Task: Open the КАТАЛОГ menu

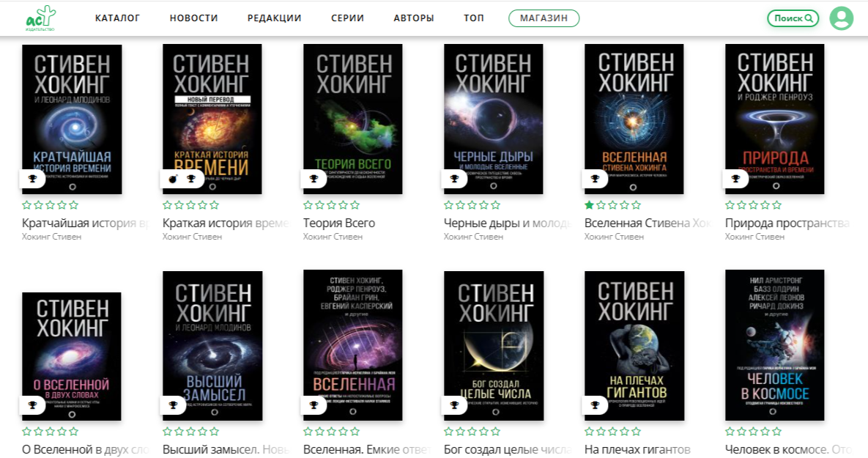Action: click(117, 18)
